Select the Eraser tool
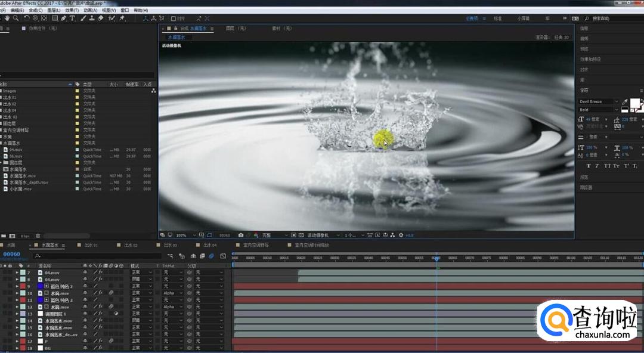644x353 pixels. pyautogui.click(x=101, y=18)
